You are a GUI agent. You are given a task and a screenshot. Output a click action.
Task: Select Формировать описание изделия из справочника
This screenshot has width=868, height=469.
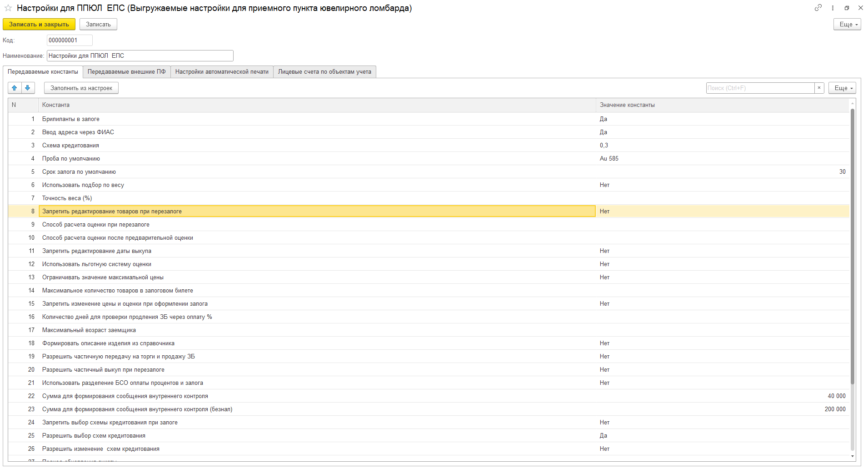coord(429,343)
